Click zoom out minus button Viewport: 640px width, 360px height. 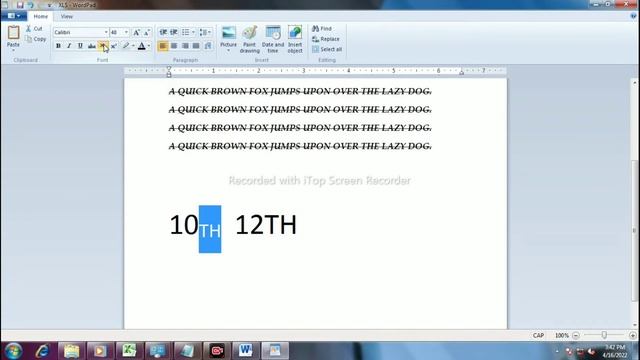[576, 336]
